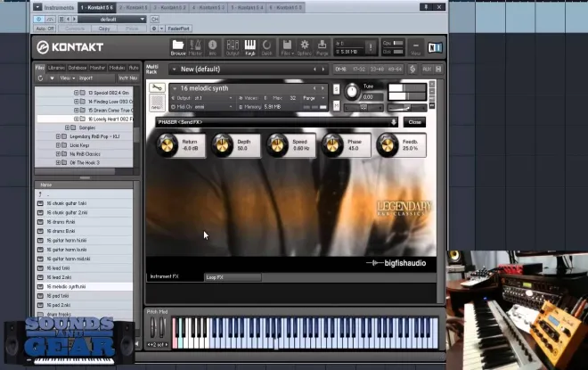Click the exclamation panic button
The height and width of the screenshot is (370, 588).
click(x=371, y=47)
